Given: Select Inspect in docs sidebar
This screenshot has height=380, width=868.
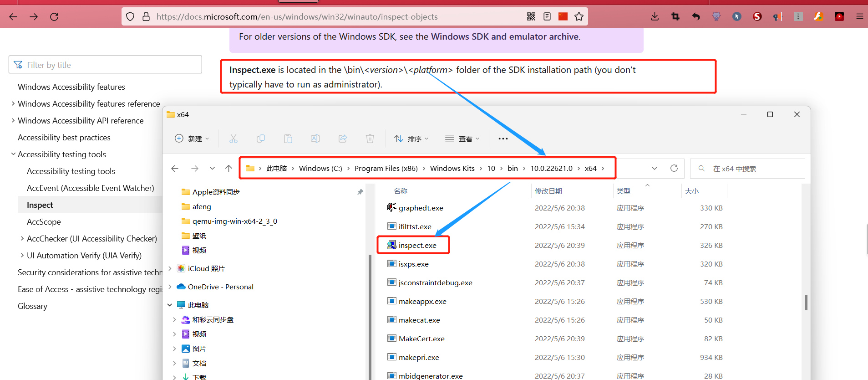Looking at the screenshot, I should pos(40,205).
